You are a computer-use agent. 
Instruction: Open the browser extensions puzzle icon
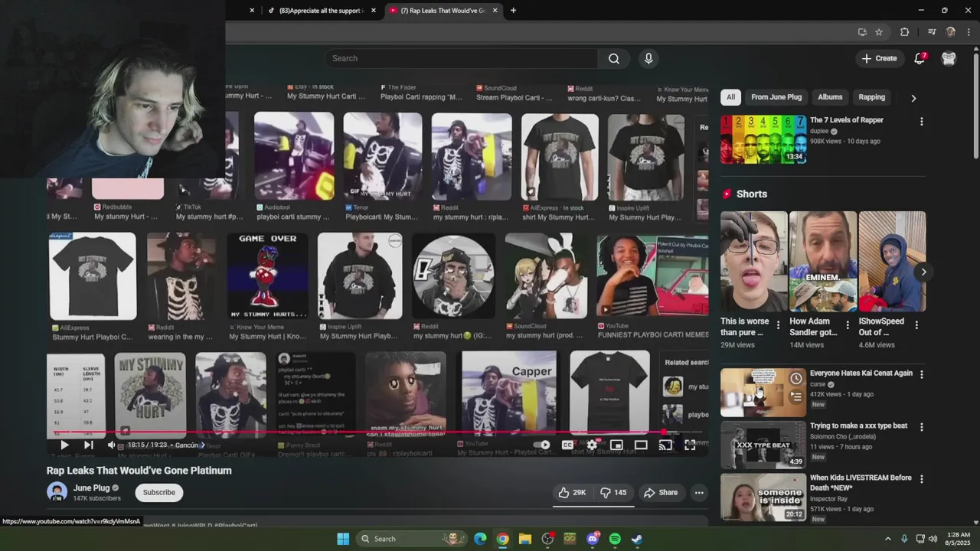(x=904, y=32)
